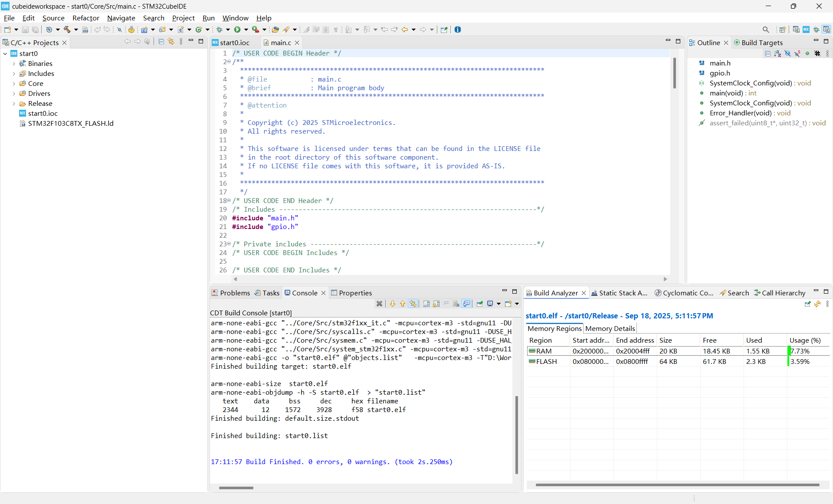Open the Refactor menu

[85, 18]
